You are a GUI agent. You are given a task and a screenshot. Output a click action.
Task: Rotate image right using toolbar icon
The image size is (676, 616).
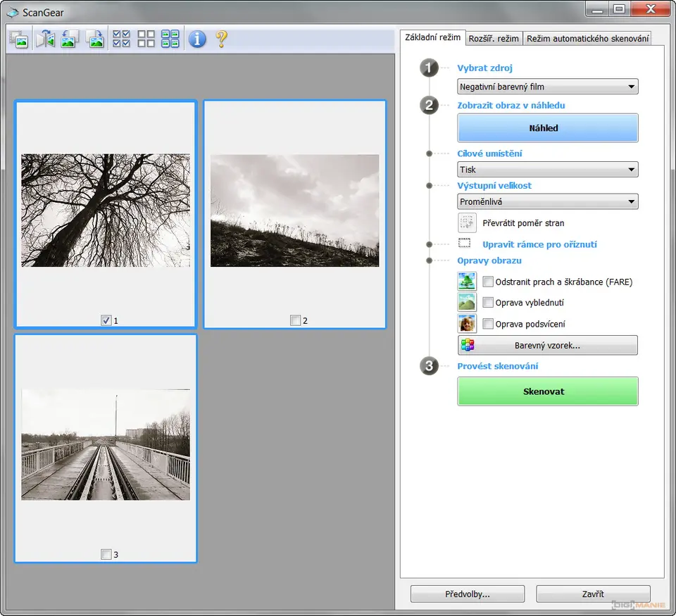point(94,39)
